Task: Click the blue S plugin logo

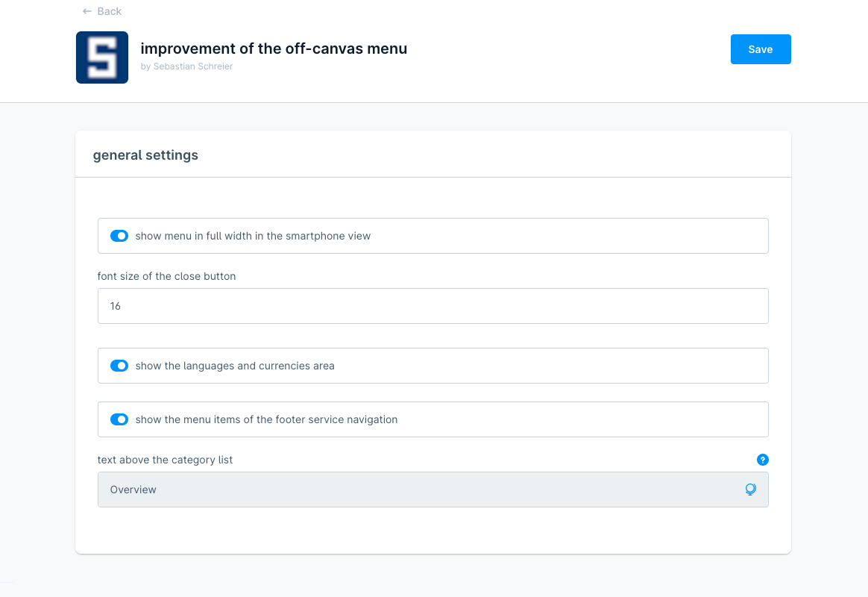Action: (102, 57)
